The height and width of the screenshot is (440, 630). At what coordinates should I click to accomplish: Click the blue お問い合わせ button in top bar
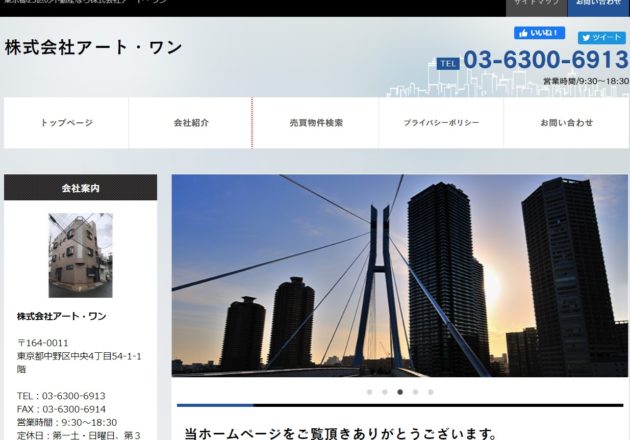tap(598, 6)
